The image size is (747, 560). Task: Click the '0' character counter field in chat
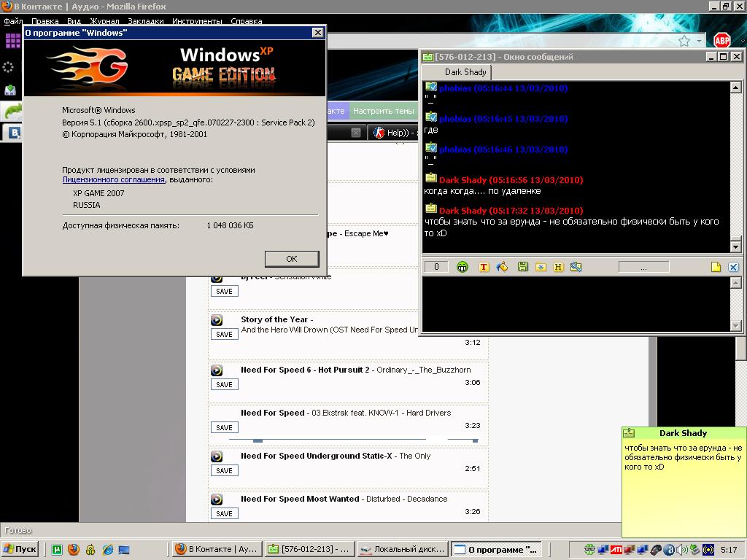point(436,267)
